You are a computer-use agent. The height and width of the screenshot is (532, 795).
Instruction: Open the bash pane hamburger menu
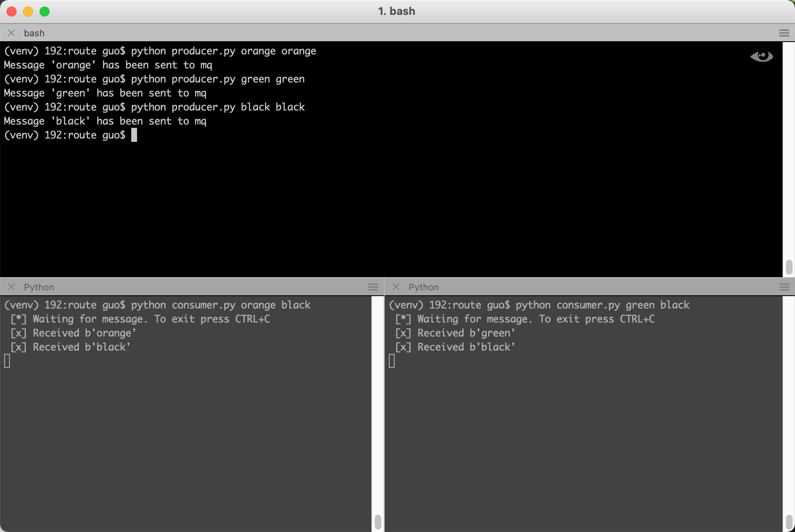coord(784,33)
